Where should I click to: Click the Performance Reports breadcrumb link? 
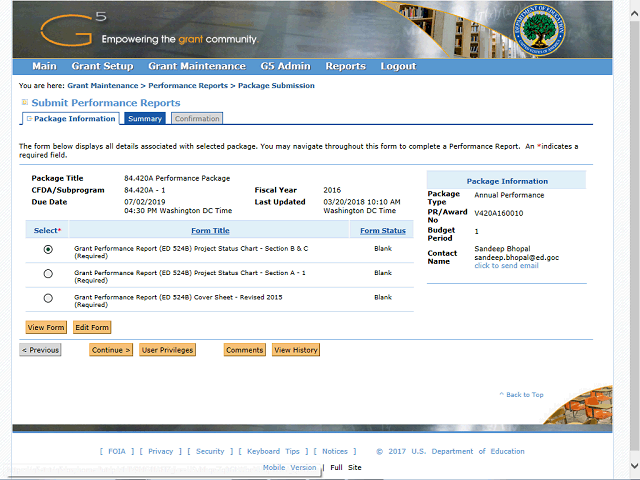pos(188,85)
